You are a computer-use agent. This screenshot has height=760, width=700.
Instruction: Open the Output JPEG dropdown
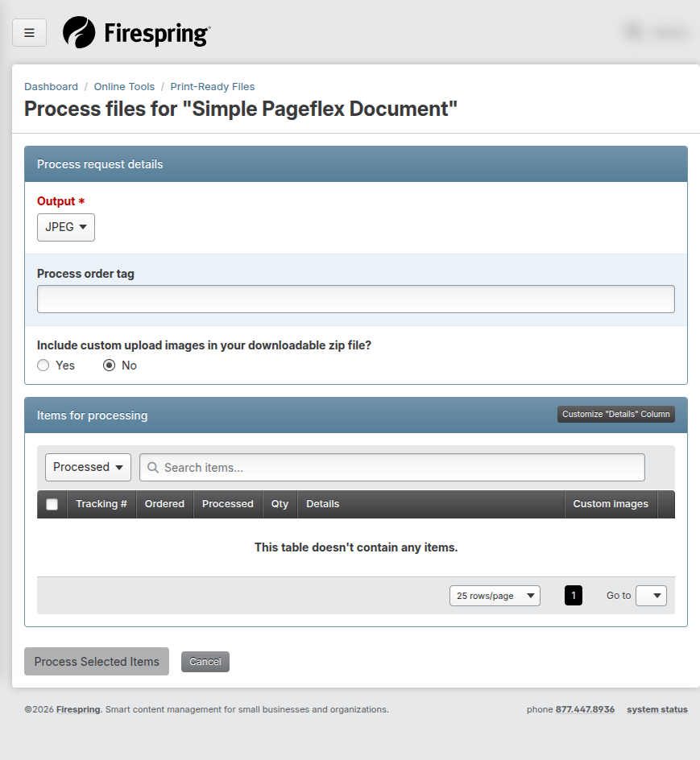pos(66,227)
